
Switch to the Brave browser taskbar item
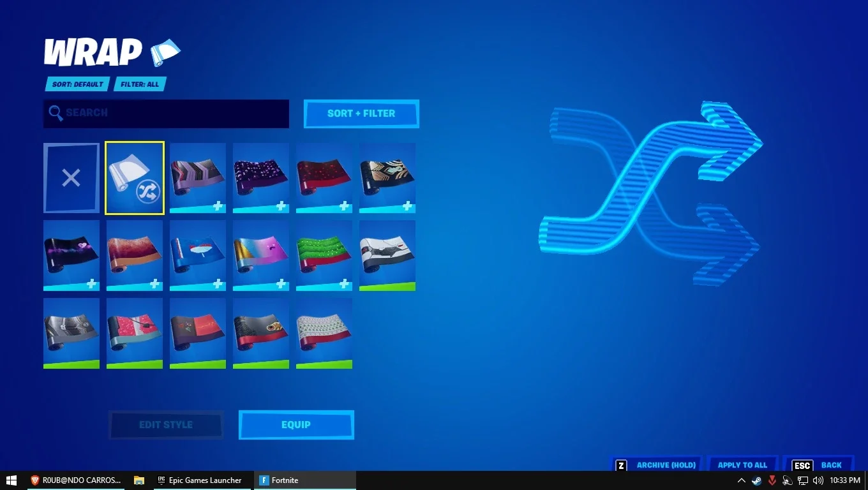[76, 480]
